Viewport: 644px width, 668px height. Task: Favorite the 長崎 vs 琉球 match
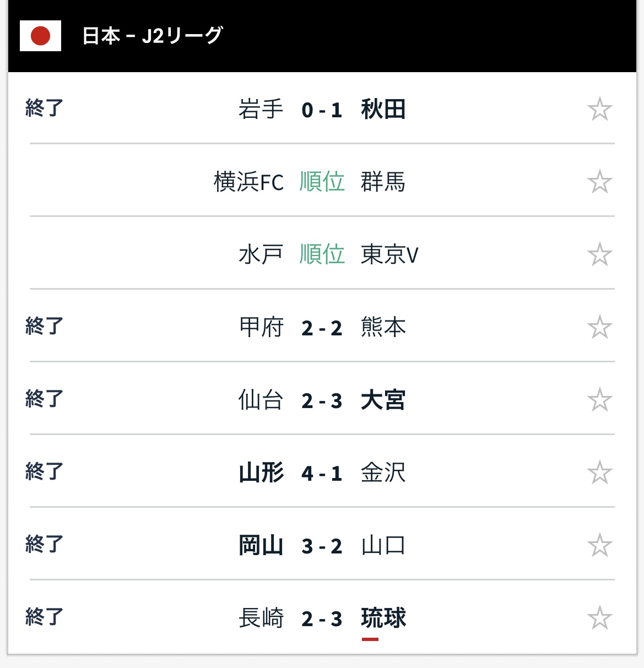pos(599,618)
